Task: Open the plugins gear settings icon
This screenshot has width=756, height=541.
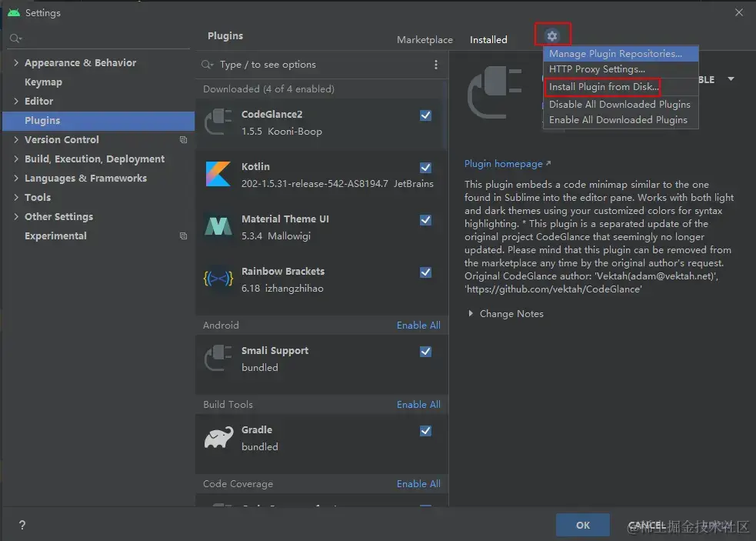Action: pyautogui.click(x=552, y=35)
